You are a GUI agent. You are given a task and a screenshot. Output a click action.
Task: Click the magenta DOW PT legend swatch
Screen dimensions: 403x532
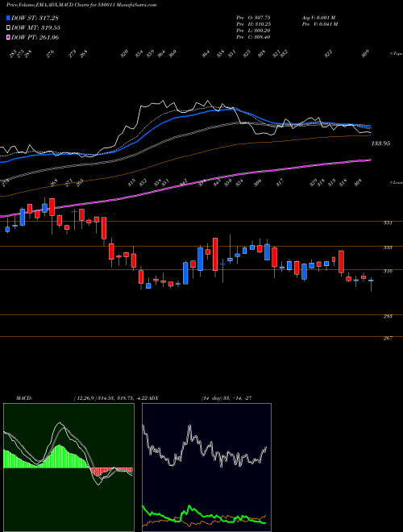(8, 37)
